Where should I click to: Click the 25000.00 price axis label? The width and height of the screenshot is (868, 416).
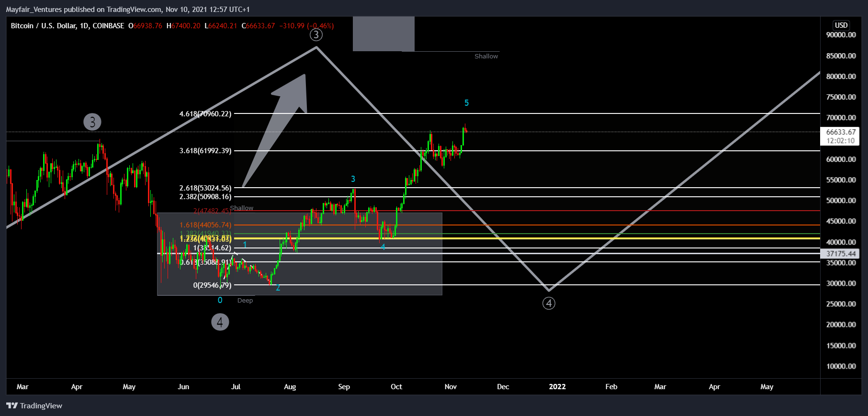[841, 304]
